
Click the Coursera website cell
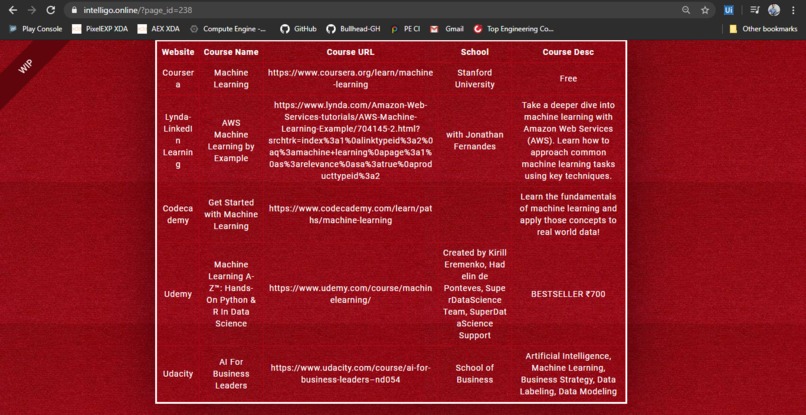(x=178, y=79)
